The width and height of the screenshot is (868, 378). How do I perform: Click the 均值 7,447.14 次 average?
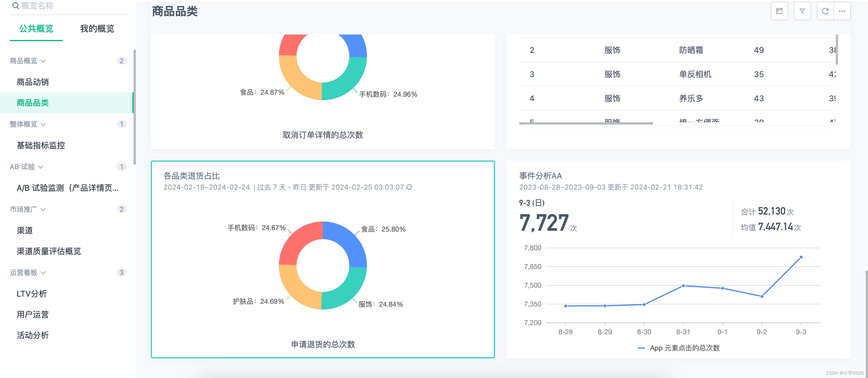(771, 227)
